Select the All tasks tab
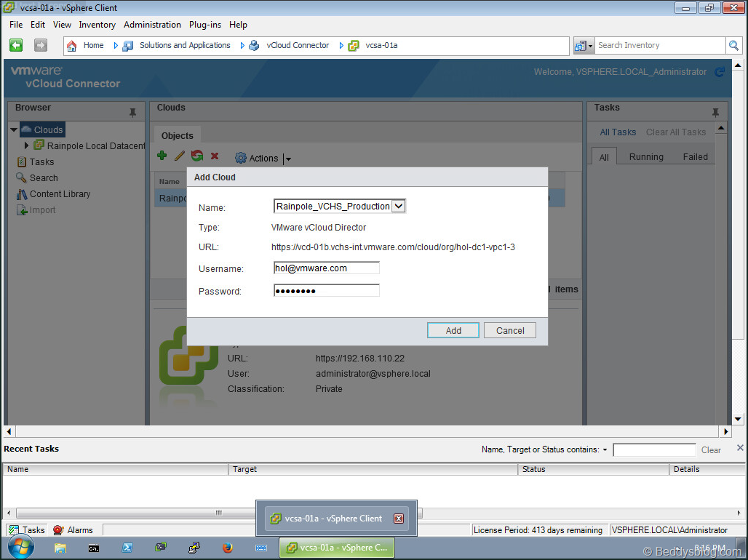The image size is (748, 560). click(x=604, y=157)
